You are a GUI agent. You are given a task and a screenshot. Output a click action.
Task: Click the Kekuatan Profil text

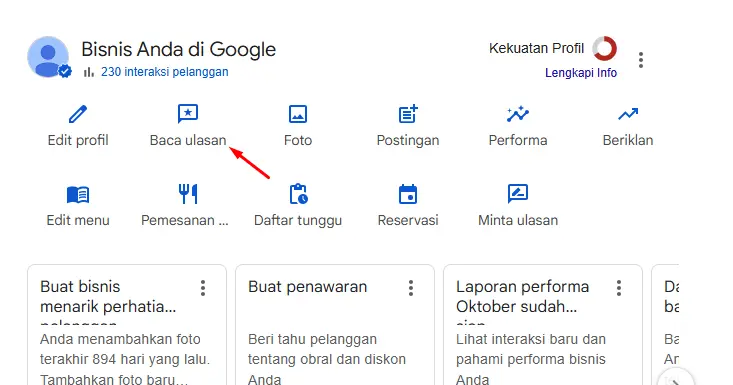pos(537,48)
